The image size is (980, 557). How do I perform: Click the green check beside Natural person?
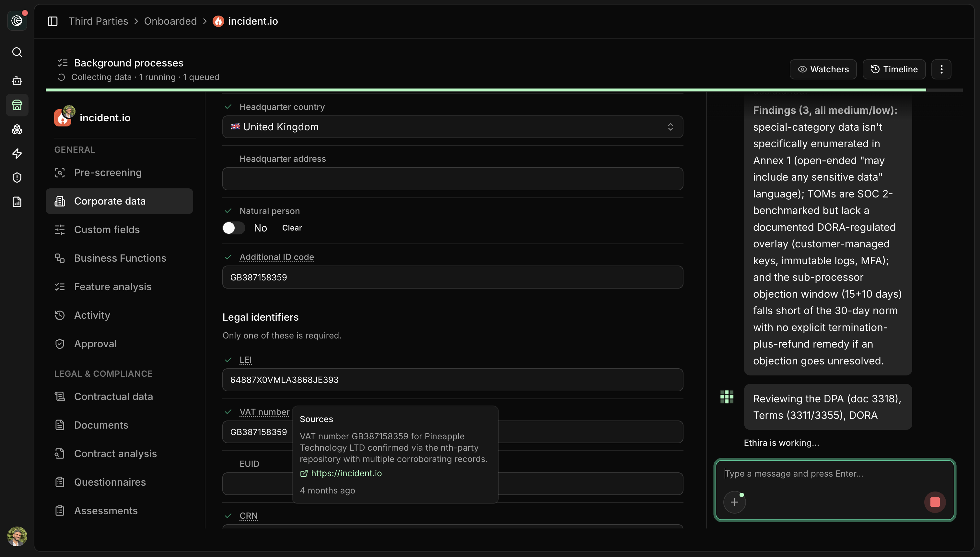coord(228,211)
